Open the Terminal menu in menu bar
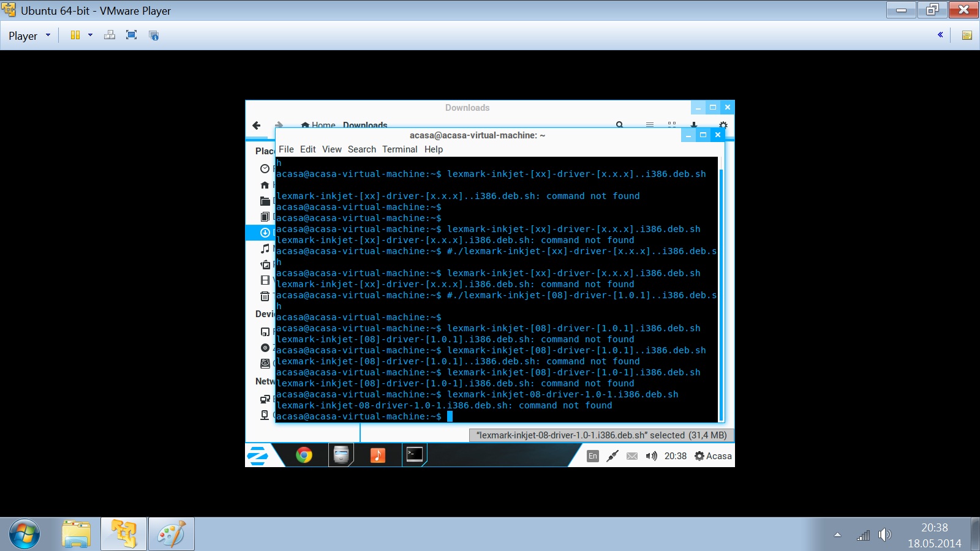The image size is (980, 551). (x=399, y=149)
